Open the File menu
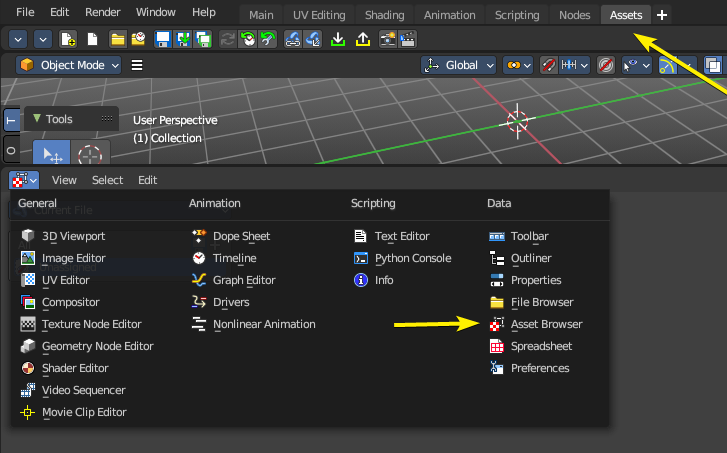727x453 pixels. point(25,12)
